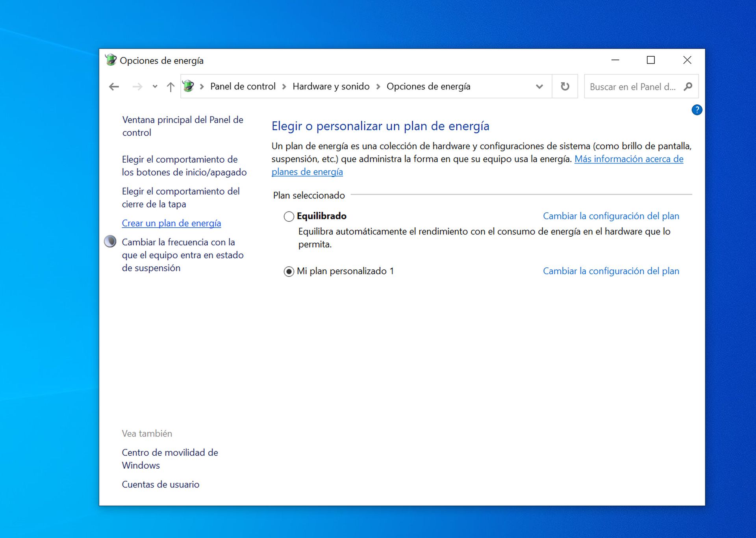Click the power options icon in address bar
The width and height of the screenshot is (756, 538).
click(188, 86)
